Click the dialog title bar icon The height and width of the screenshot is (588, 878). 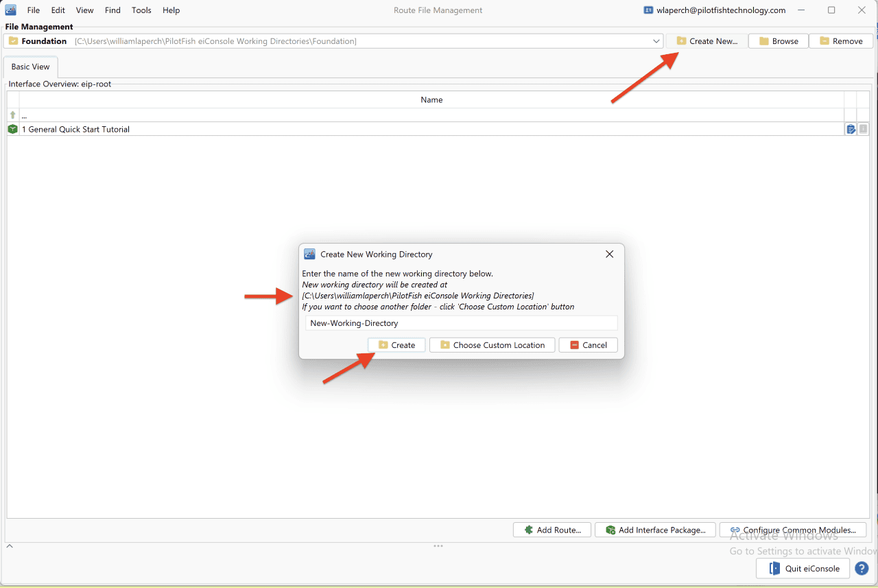pos(309,254)
